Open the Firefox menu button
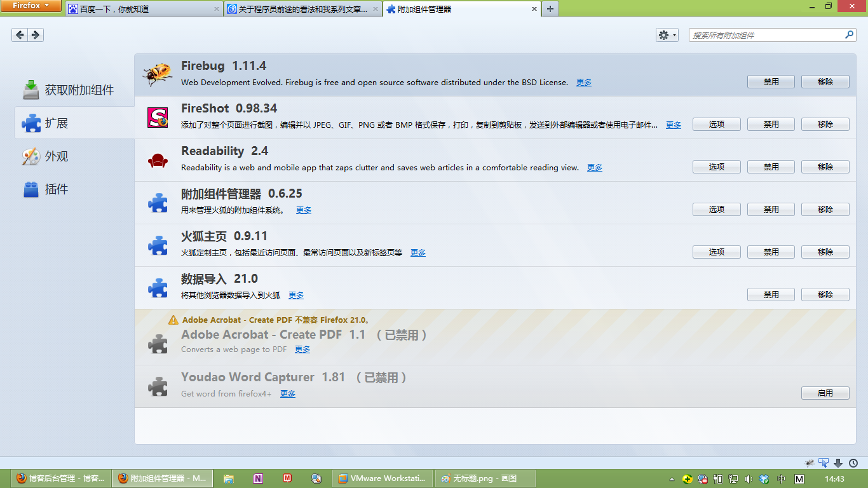The width and height of the screenshot is (868, 488). point(31,6)
